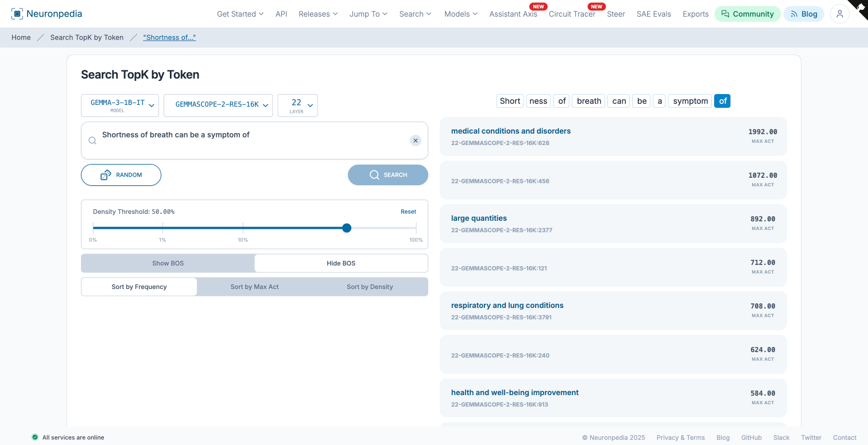Open the user profile icon
Screen dimensions: 868x445
coord(840,14)
